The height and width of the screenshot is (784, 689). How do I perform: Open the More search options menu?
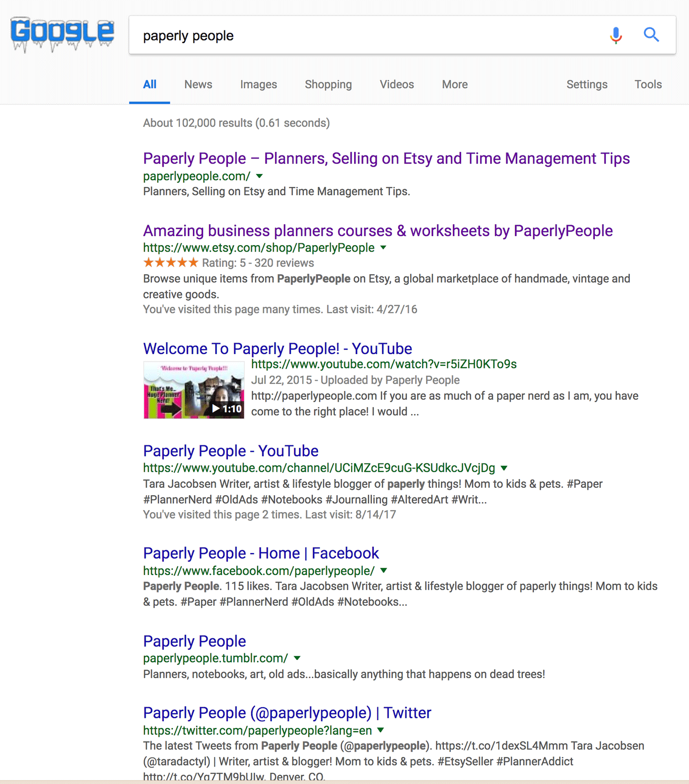coord(455,85)
